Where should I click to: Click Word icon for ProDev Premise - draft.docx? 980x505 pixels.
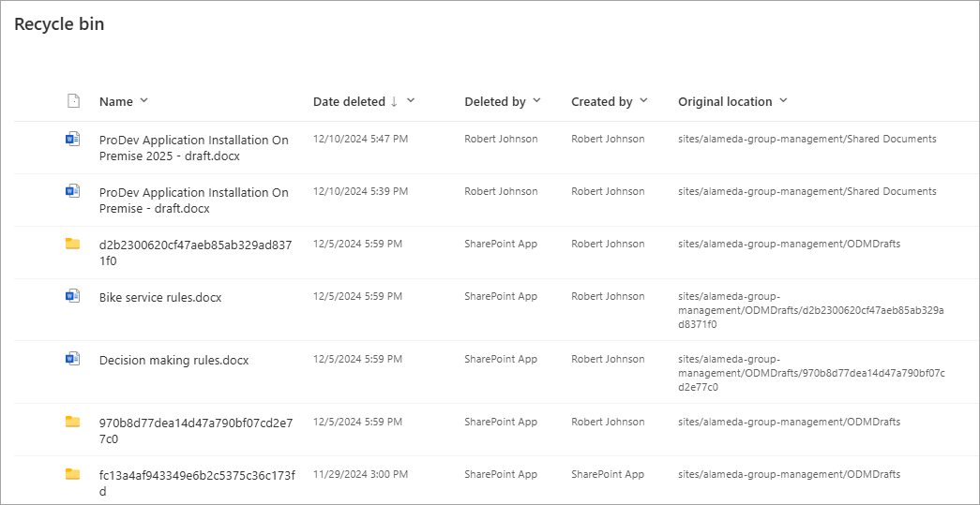pos(73,192)
